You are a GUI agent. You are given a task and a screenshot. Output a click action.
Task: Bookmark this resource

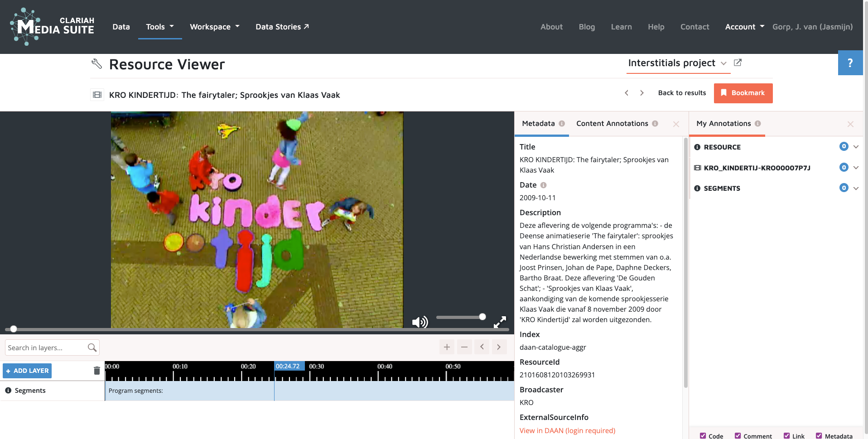coord(743,93)
